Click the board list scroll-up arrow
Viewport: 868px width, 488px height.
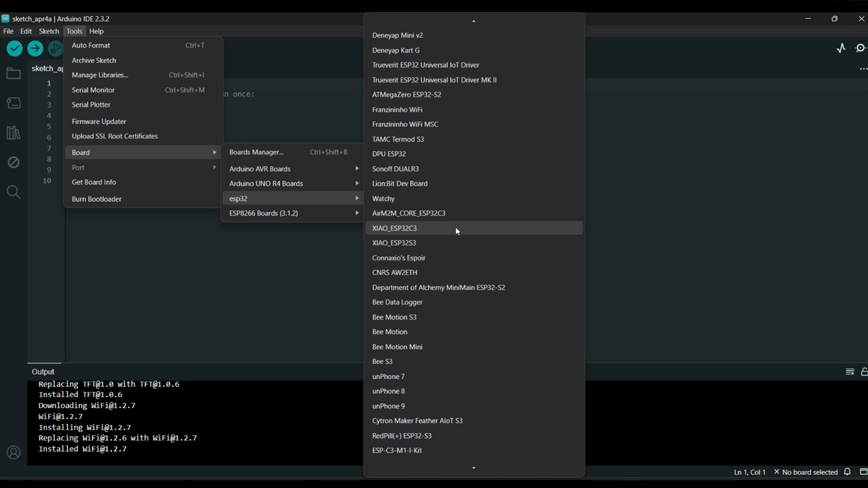pos(473,21)
